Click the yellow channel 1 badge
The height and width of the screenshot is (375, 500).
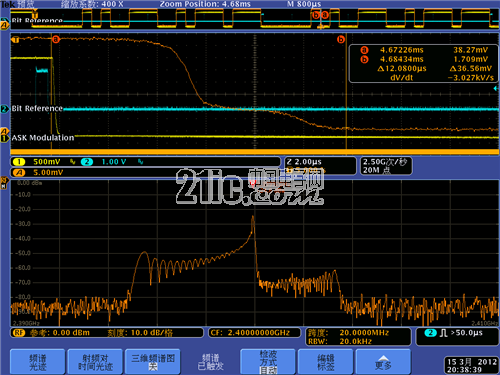(19, 162)
